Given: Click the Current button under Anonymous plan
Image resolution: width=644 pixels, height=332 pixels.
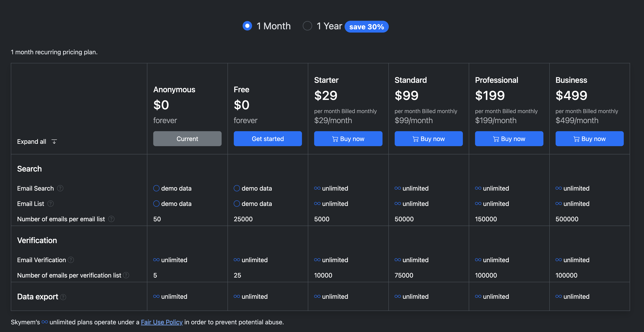Looking at the screenshot, I should (x=187, y=139).
